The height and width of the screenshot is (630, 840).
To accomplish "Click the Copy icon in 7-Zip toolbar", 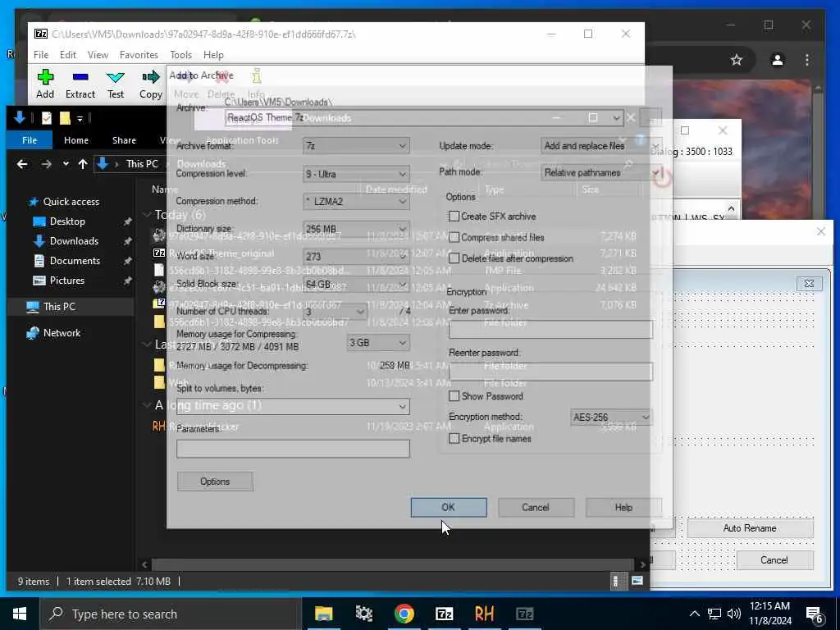I will click(x=151, y=84).
